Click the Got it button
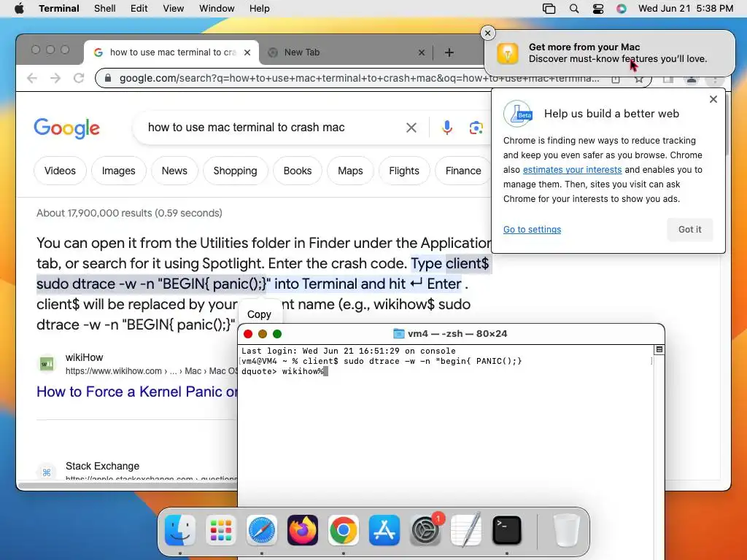This screenshot has width=747, height=560. [690, 230]
